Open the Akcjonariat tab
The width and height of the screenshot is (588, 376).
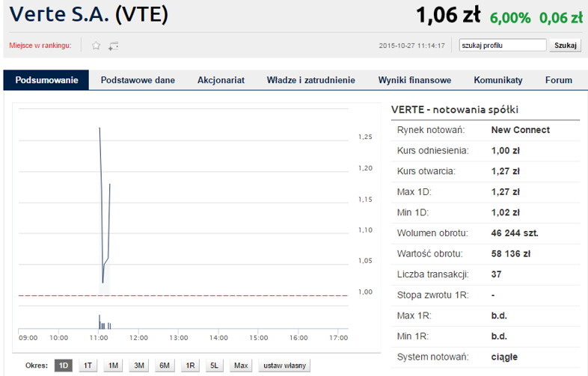tap(221, 80)
